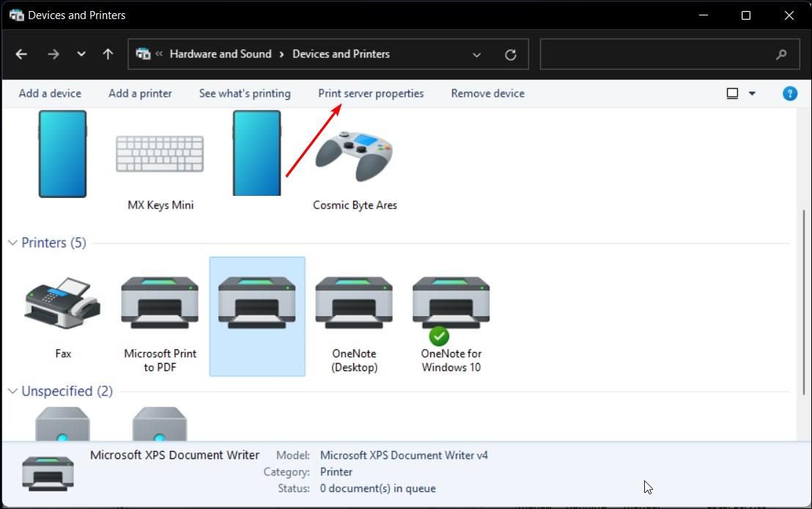This screenshot has width=812, height=509.
Task: Open the address bar history dropdown
Action: [476, 54]
